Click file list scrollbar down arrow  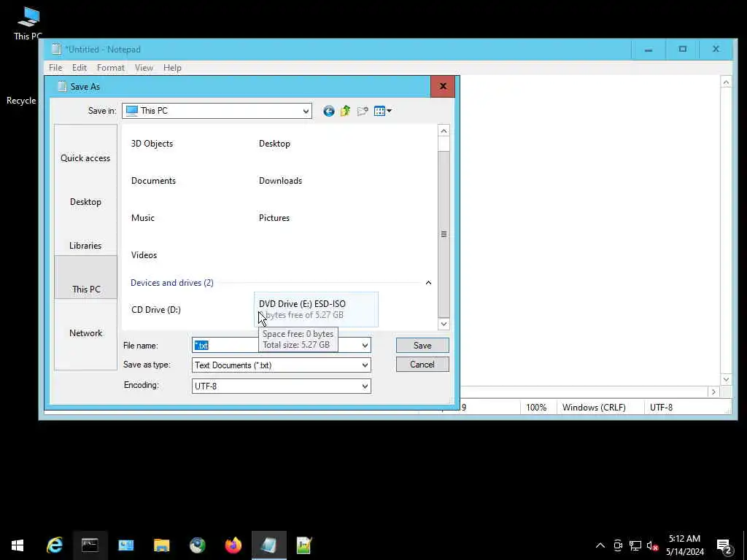click(x=444, y=324)
